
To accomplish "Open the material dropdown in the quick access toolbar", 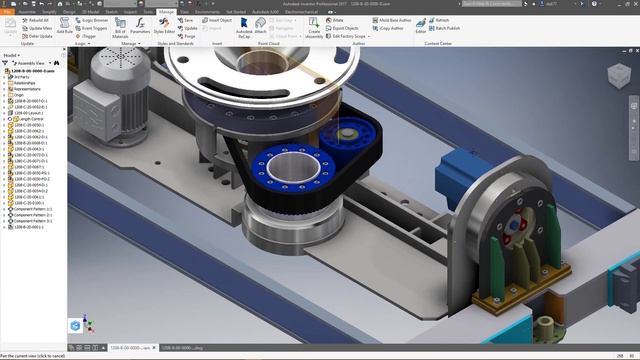I will tap(120, 4).
